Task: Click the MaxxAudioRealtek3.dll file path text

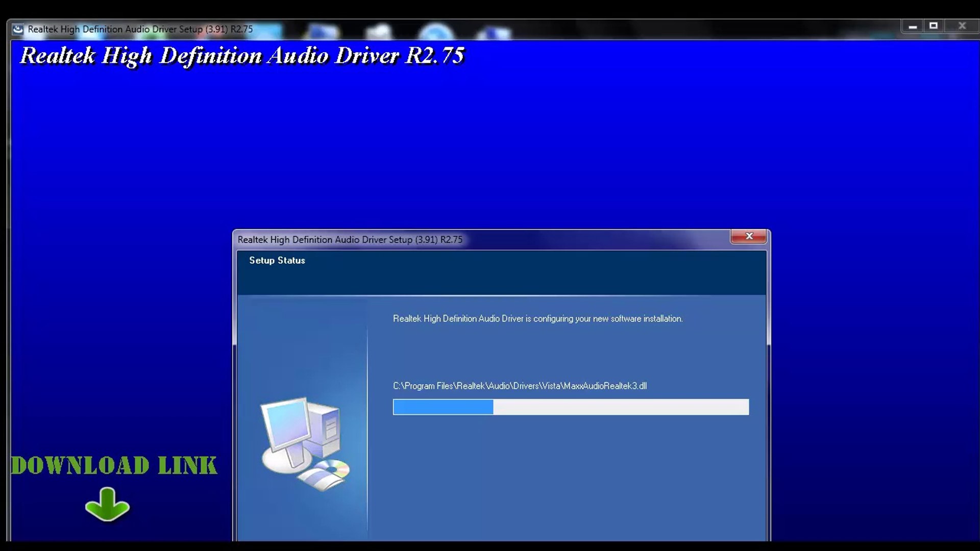Action: 520,386
